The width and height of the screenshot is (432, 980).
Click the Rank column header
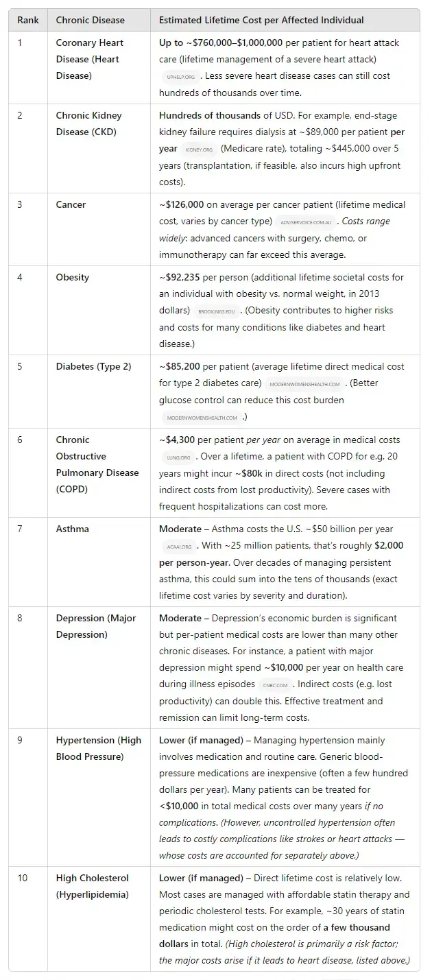28,20
